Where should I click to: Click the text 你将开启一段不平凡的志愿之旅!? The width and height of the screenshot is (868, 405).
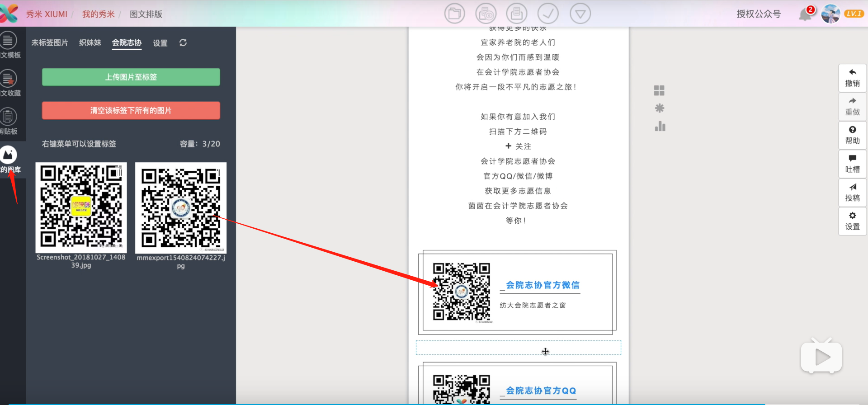coord(516,87)
